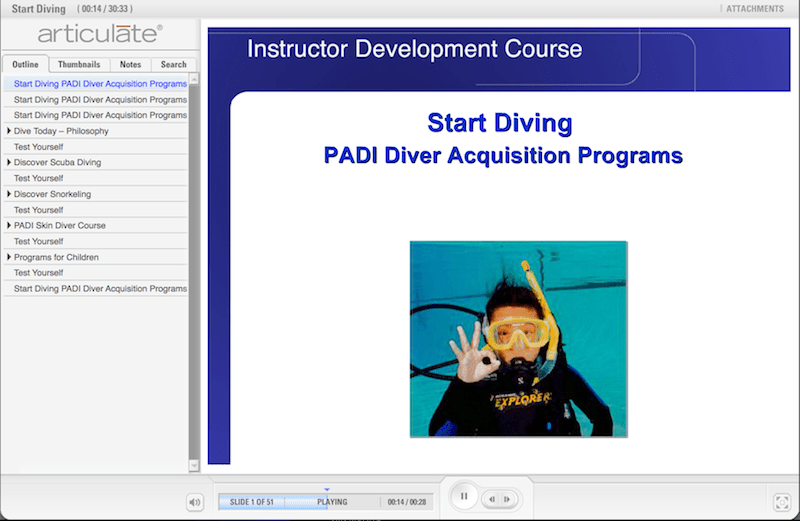Open the Attachments link
Screen dimensions: 800x521
[x=755, y=9]
